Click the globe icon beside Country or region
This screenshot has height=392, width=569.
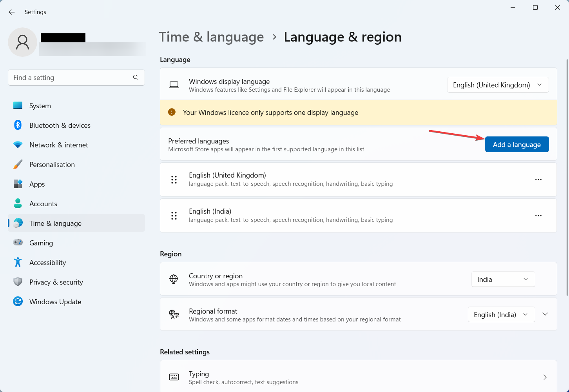tap(174, 279)
